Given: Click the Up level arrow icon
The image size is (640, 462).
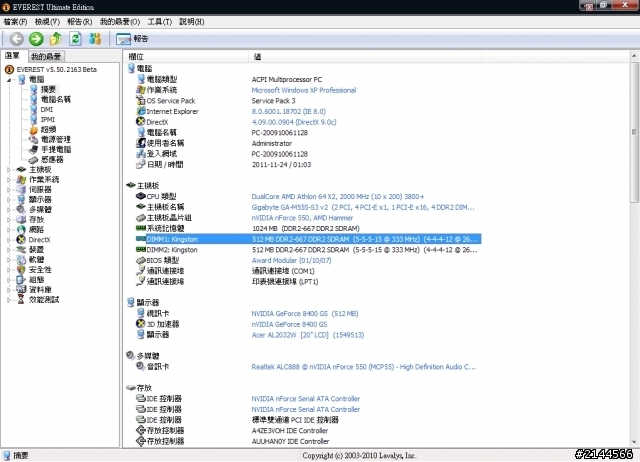Looking at the screenshot, I should (x=56, y=39).
